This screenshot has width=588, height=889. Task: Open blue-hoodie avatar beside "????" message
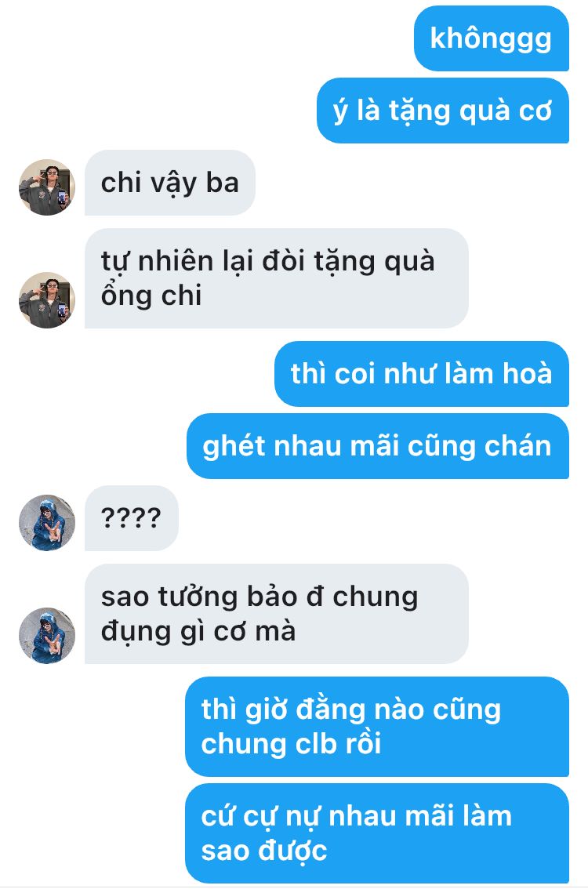[x=47, y=523]
